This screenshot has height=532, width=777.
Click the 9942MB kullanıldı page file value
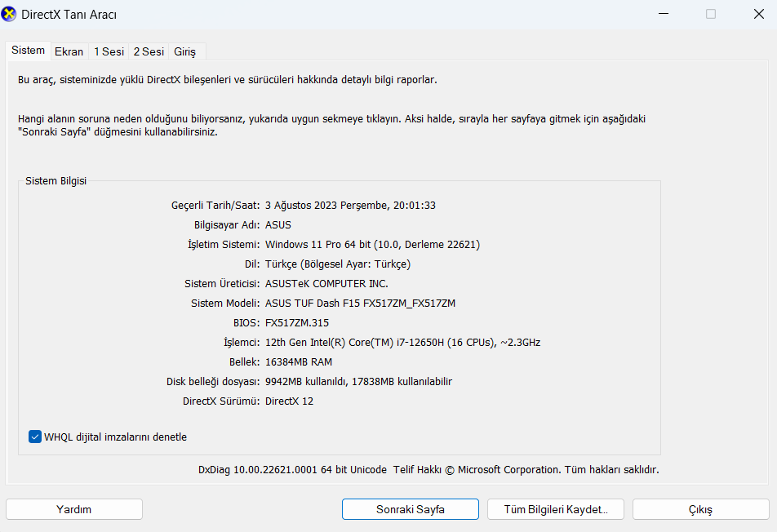pos(359,381)
